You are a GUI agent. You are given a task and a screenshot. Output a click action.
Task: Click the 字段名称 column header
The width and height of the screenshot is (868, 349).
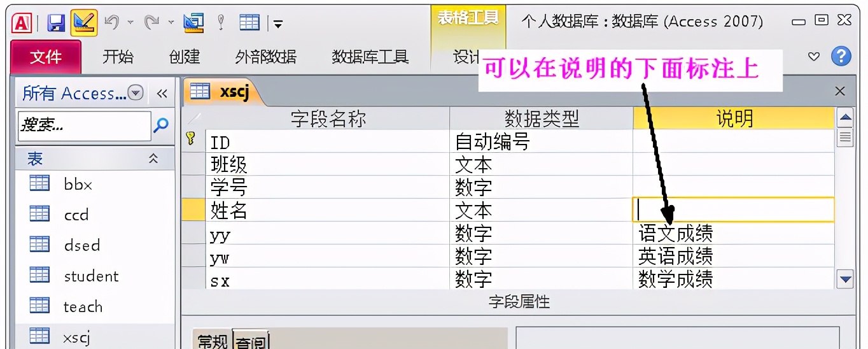(x=328, y=118)
